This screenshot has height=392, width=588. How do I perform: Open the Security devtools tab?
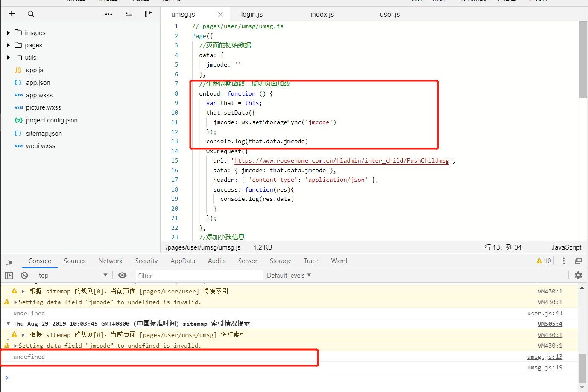146,261
